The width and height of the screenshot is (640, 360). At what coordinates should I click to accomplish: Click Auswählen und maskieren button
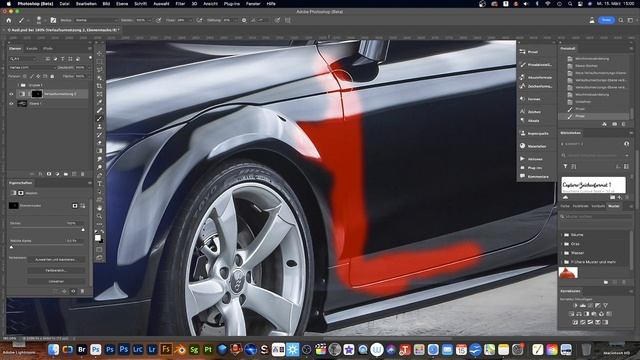pyautogui.click(x=56, y=260)
